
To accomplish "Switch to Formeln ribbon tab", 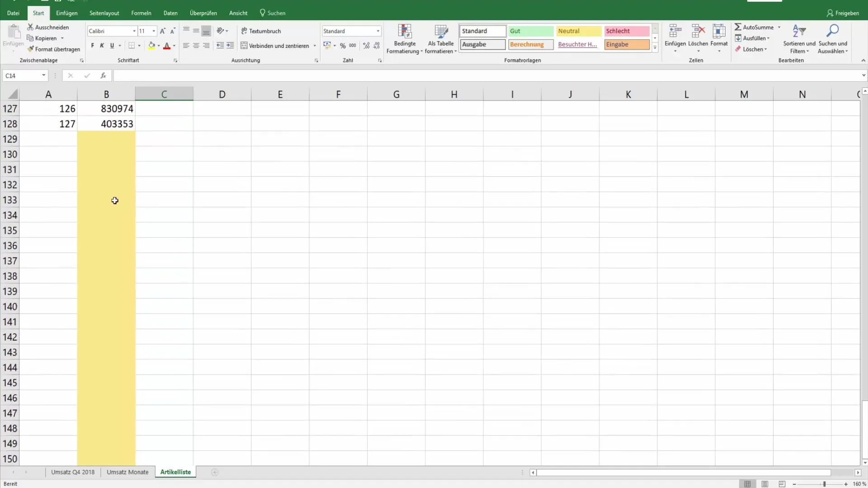I will pyautogui.click(x=141, y=13).
